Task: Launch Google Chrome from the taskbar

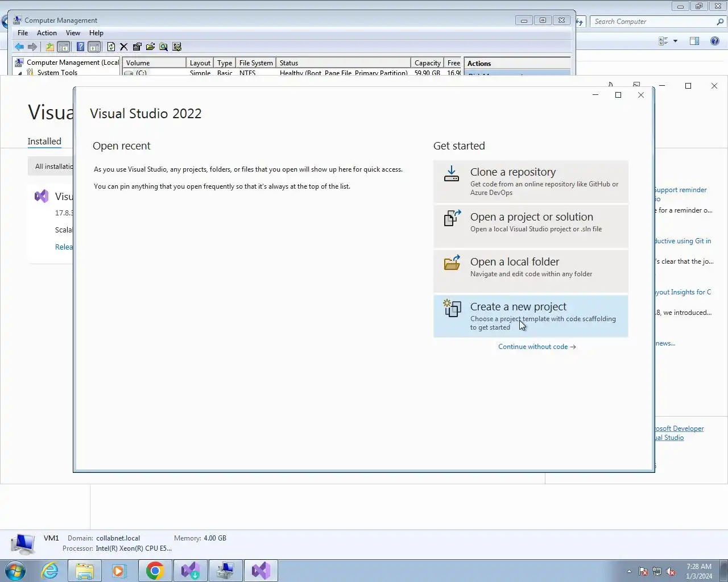Action: (x=155, y=571)
